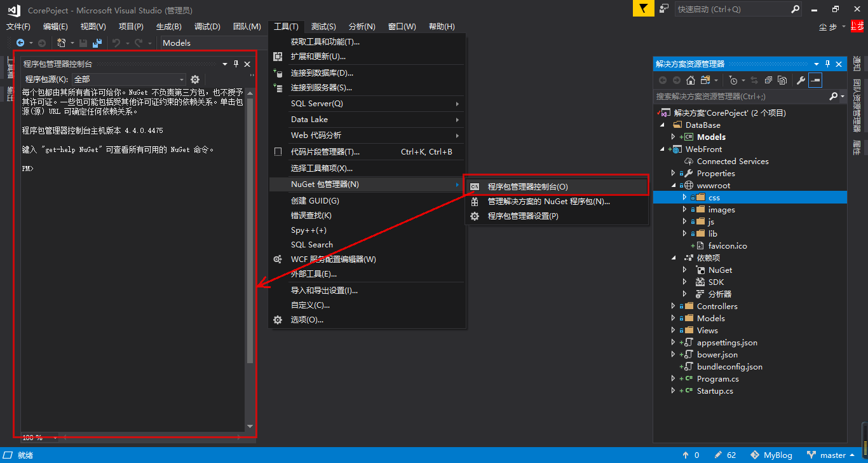Click Manage NuGet Packages for Solution icon
The height and width of the screenshot is (463, 868).
[x=475, y=202]
